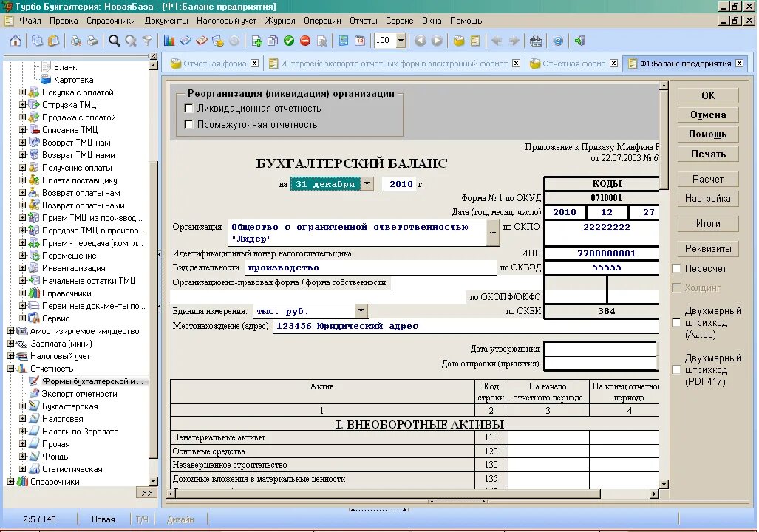The height and width of the screenshot is (532, 759).
Task: Collapse the Отчетность tree node
Action: coord(10,369)
